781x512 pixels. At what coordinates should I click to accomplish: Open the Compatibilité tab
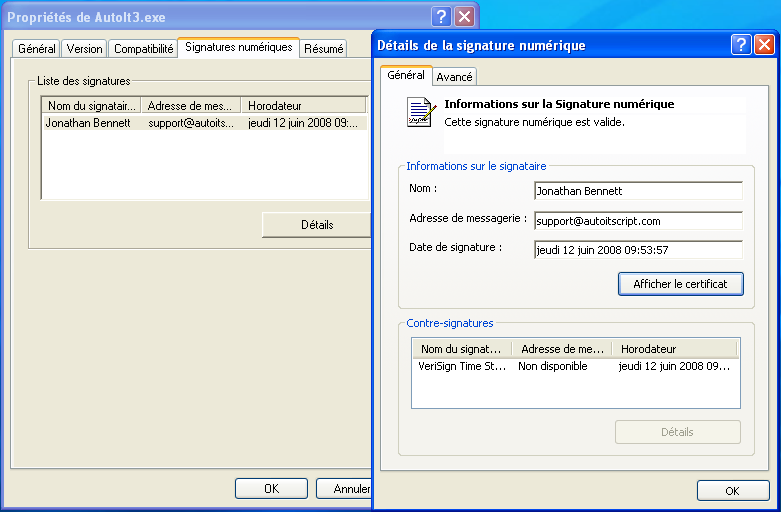point(143,48)
